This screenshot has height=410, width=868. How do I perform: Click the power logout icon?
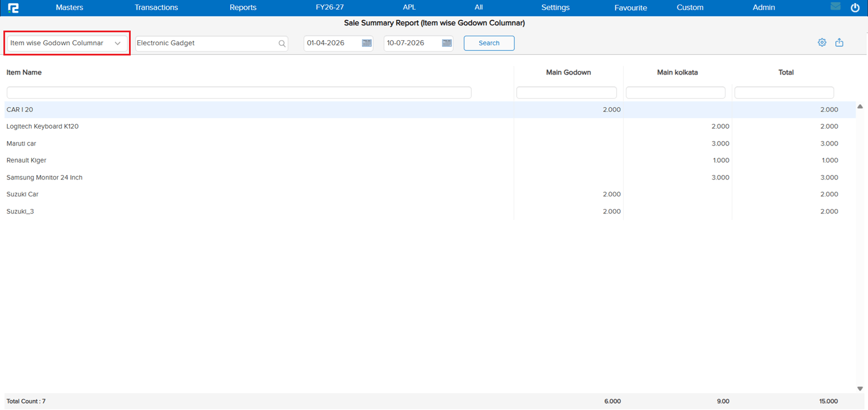(x=855, y=7)
